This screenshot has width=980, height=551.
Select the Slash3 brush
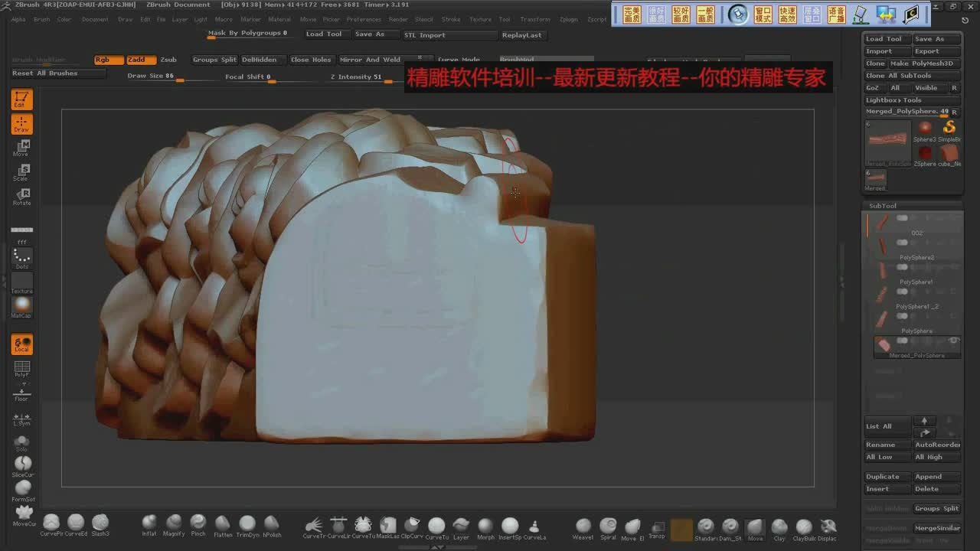point(100,524)
